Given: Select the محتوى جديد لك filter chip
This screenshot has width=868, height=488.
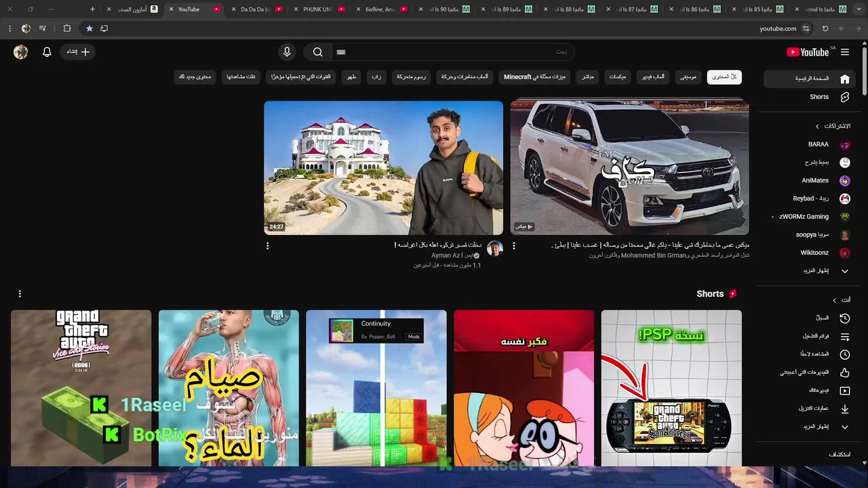Looking at the screenshot, I should point(195,77).
